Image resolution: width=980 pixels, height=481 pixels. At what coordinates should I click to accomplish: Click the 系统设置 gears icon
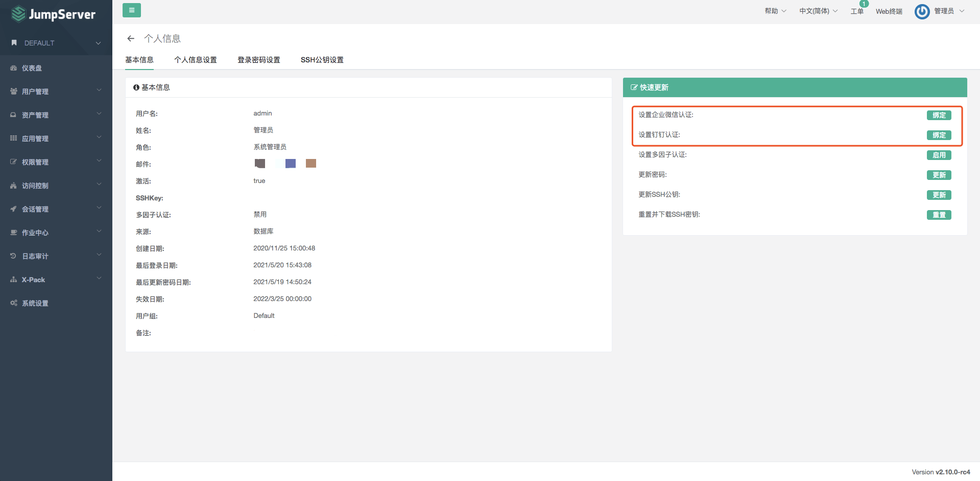pyautogui.click(x=14, y=303)
